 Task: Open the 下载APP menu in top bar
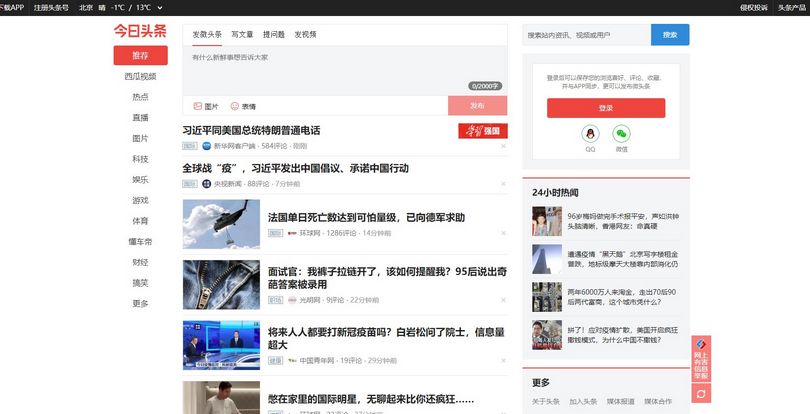pyautogui.click(x=12, y=6)
